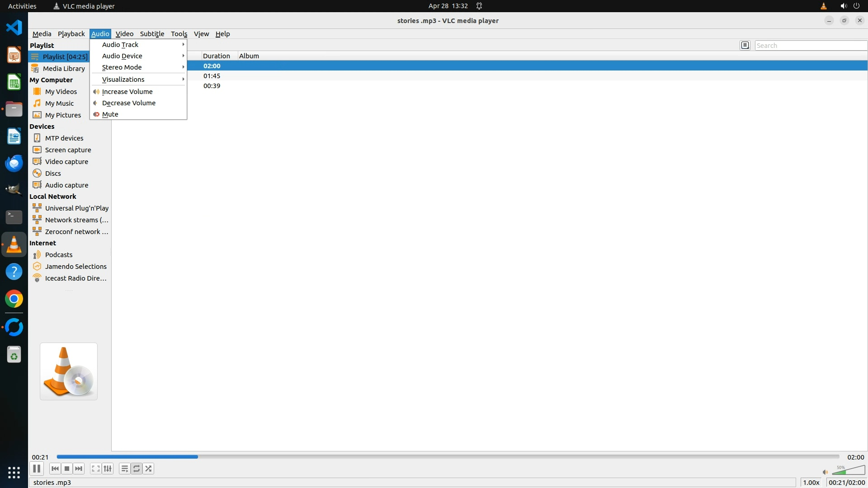Toggle loop repeat mode

137,469
